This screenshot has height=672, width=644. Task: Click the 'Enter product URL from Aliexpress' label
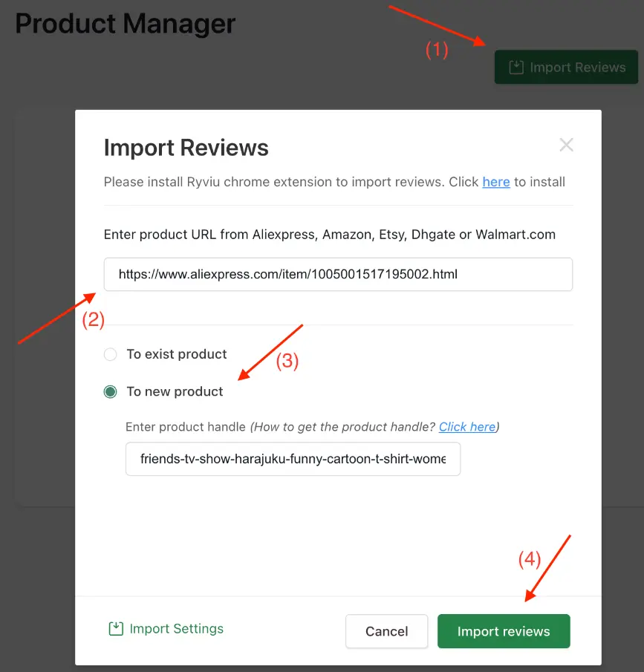(x=329, y=235)
